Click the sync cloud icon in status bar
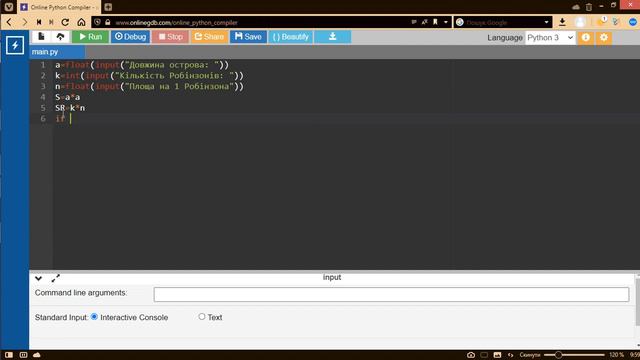This screenshot has height=360, width=640. point(37,355)
